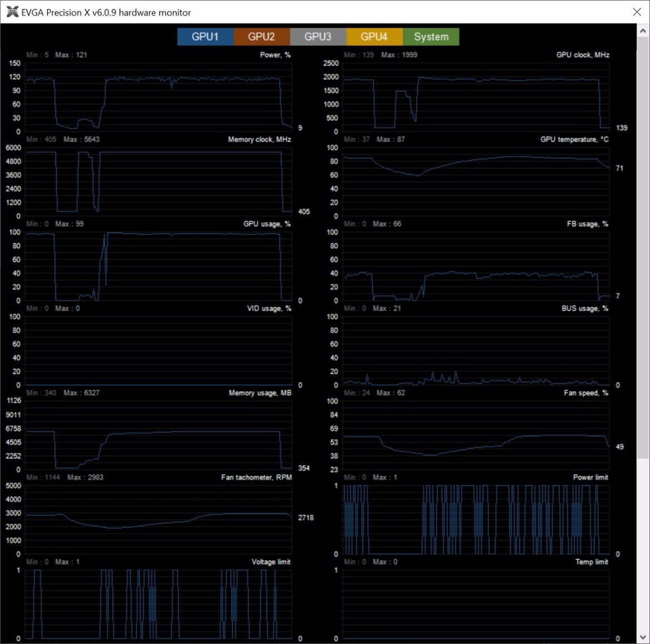Viewport: 650px width, 644px height.
Task: Select current memory clock reading "405"
Action: 304,212
